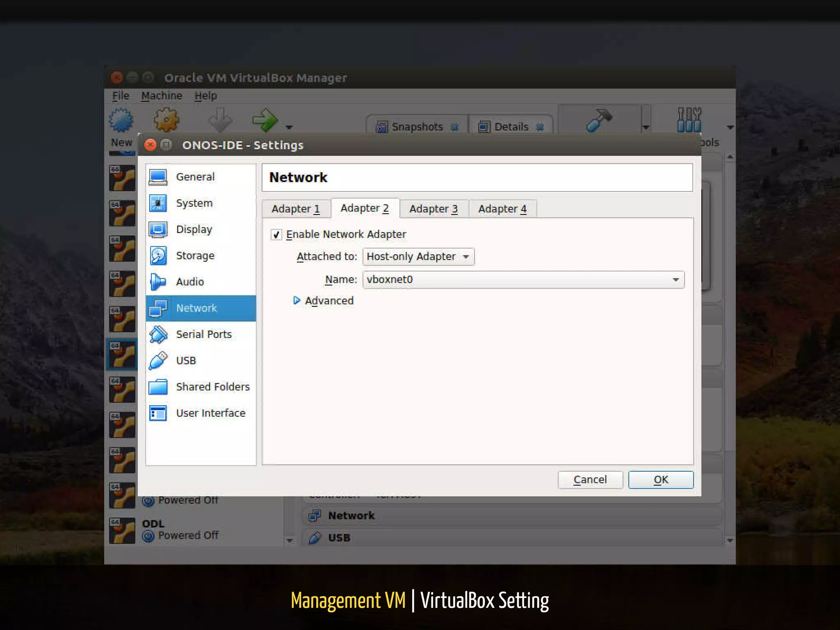
Task: Click the OK button
Action: [x=661, y=480]
